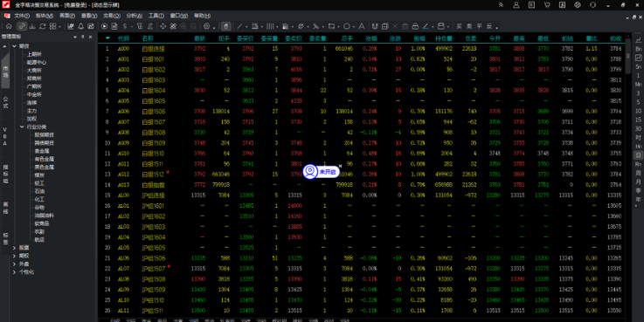Image resolution: width=644 pixels, height=322 pixels.
Task: Collapse the 行业分类 tree node
Action: coord(22,127)
